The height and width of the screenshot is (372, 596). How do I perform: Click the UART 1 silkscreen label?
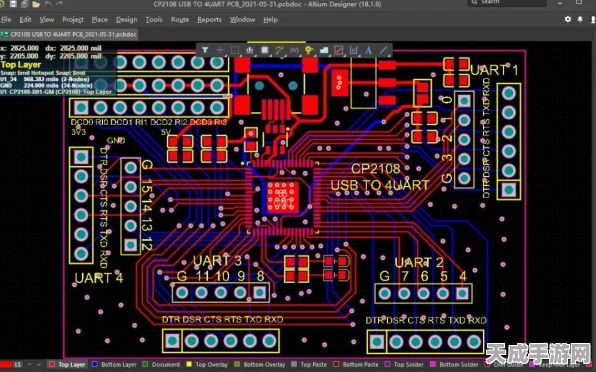494,70
